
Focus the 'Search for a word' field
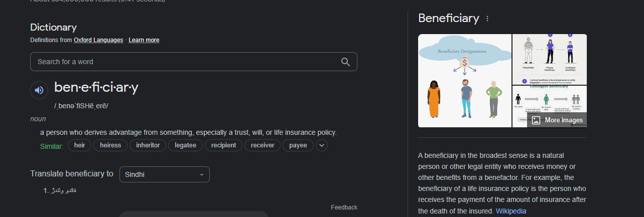pyautogui.click(x=186, y=62)
